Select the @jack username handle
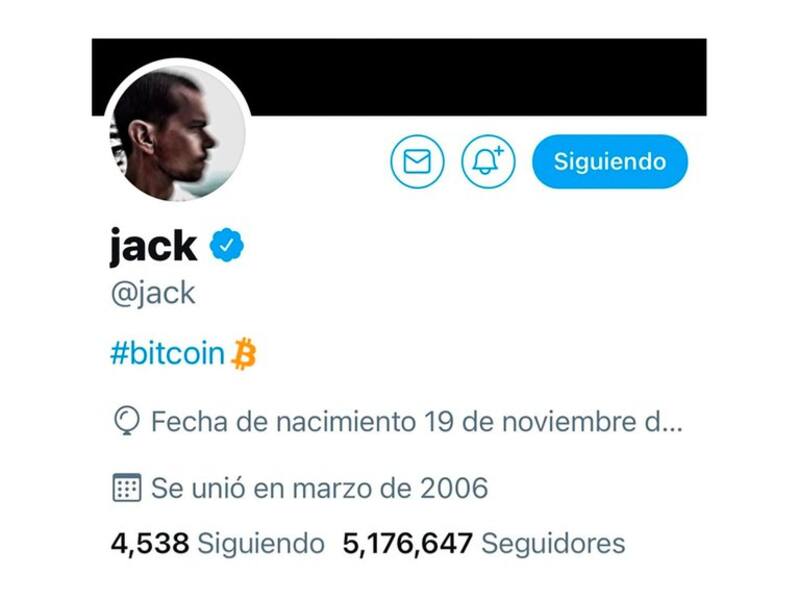This screenshot has width=800, height=600. pos(153,293)
